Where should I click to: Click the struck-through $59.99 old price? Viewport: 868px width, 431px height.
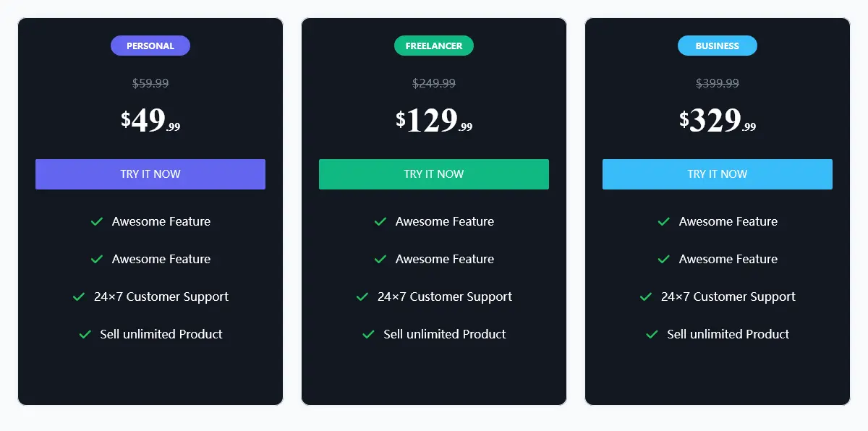[x=150, y=83]
